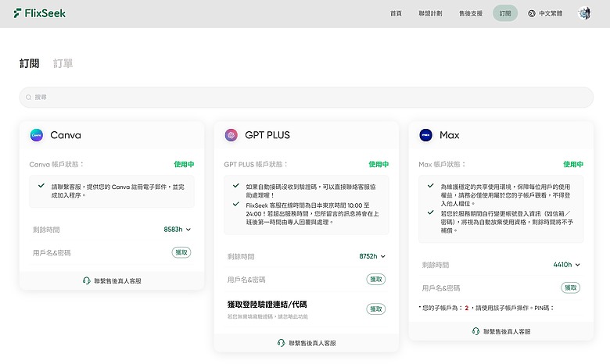Screen dimensions: 610x364
Task: Click first checkmark in Max notes
Action: click(430, 186)
